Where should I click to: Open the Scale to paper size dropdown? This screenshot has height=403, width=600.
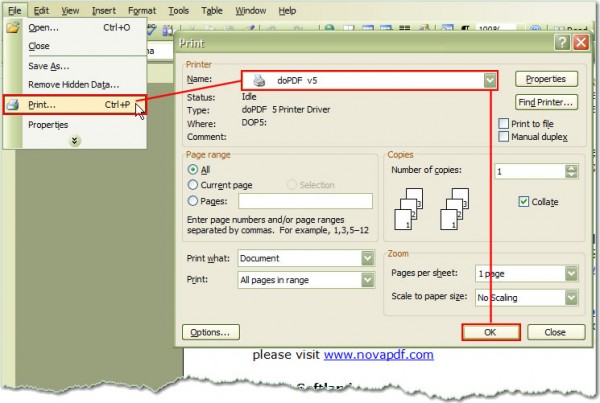[x=571, y=298]
